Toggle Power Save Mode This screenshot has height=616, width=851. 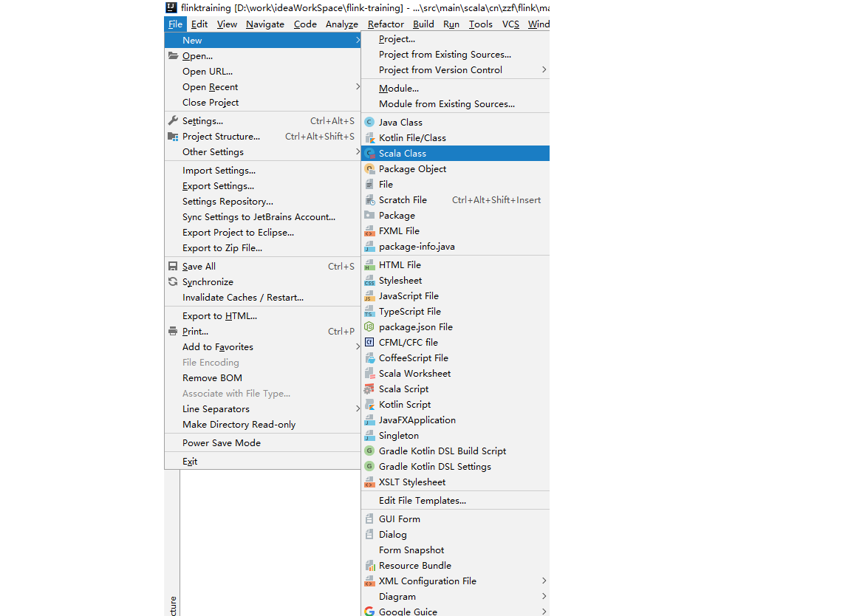click(263, 443)
